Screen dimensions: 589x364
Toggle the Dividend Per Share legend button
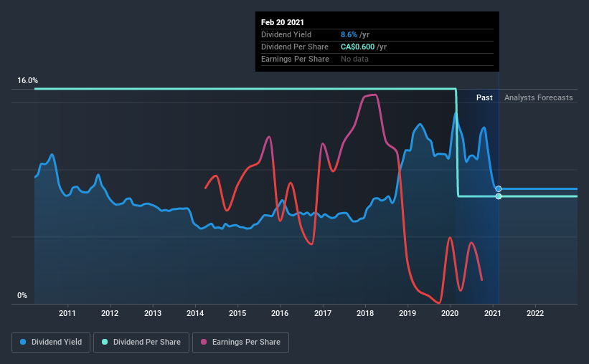[141, 343]
